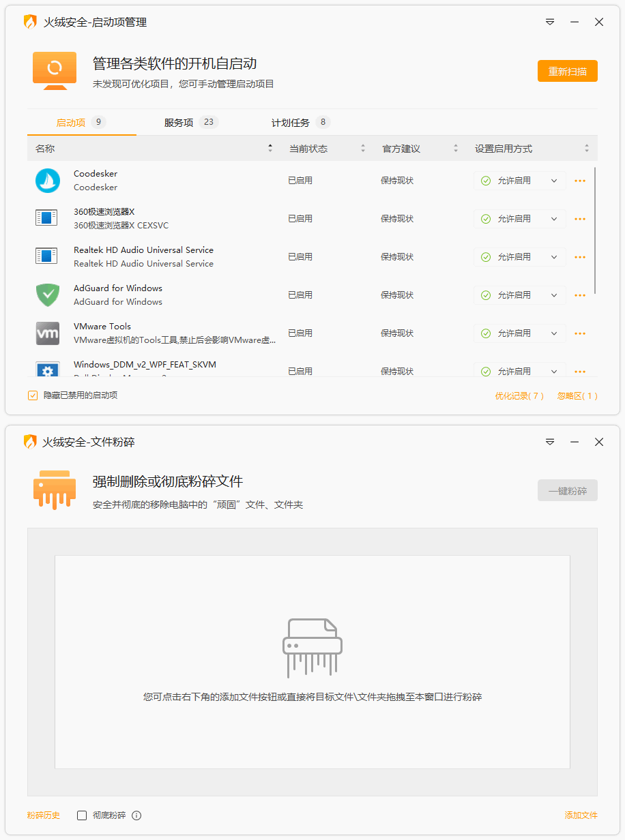625x840 pixels.
Task: Close the 文件粉碎 window
Action: 599,442
